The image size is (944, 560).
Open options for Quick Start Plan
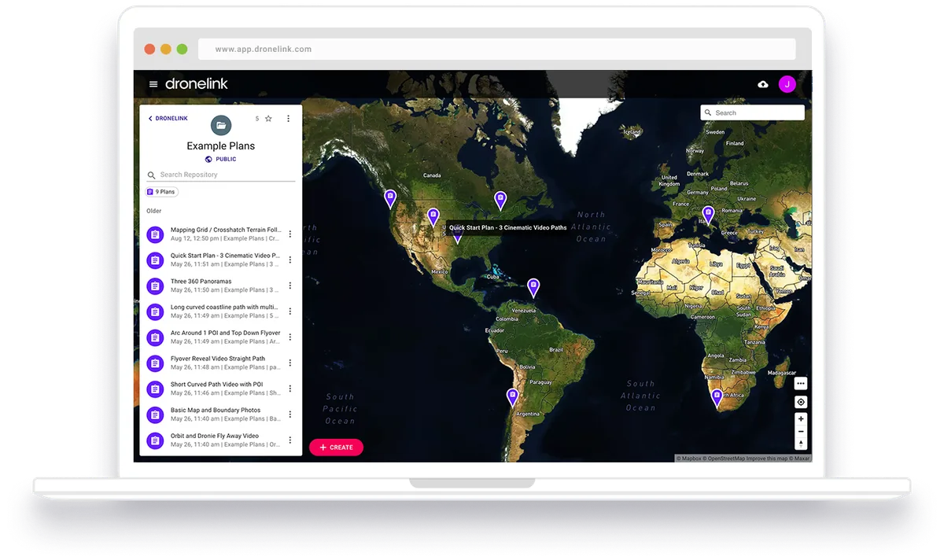pos(290,260)
